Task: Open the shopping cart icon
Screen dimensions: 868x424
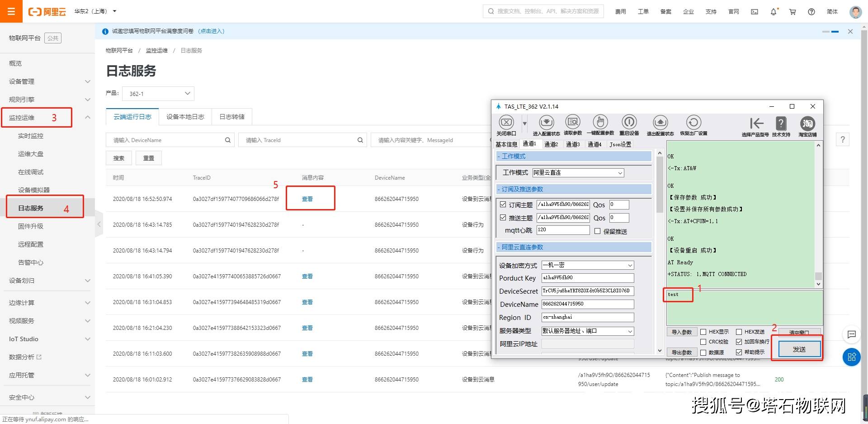Action: click(x=793, y=12)
